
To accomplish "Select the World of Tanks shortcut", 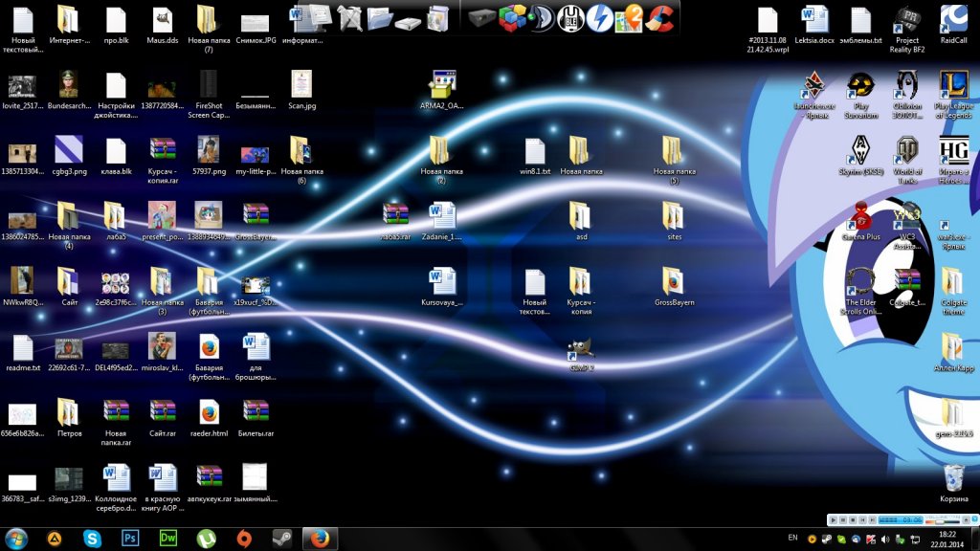I will (x=907, y=151).
